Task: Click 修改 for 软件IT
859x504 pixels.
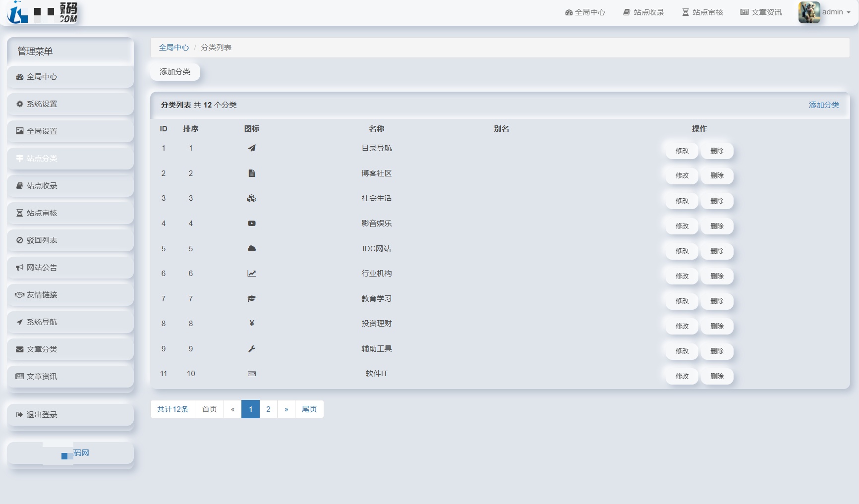Action: tap(682, 376)
